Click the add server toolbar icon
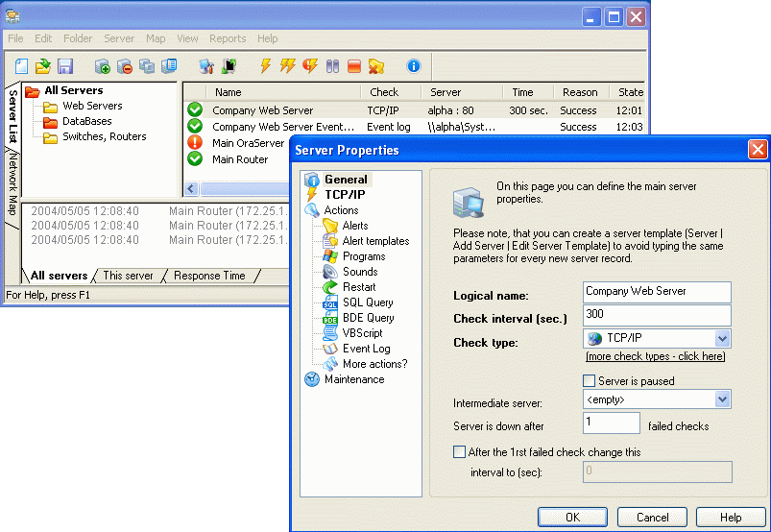The height and width of the screenshot is (532, 771). click(x=103, y=66)
